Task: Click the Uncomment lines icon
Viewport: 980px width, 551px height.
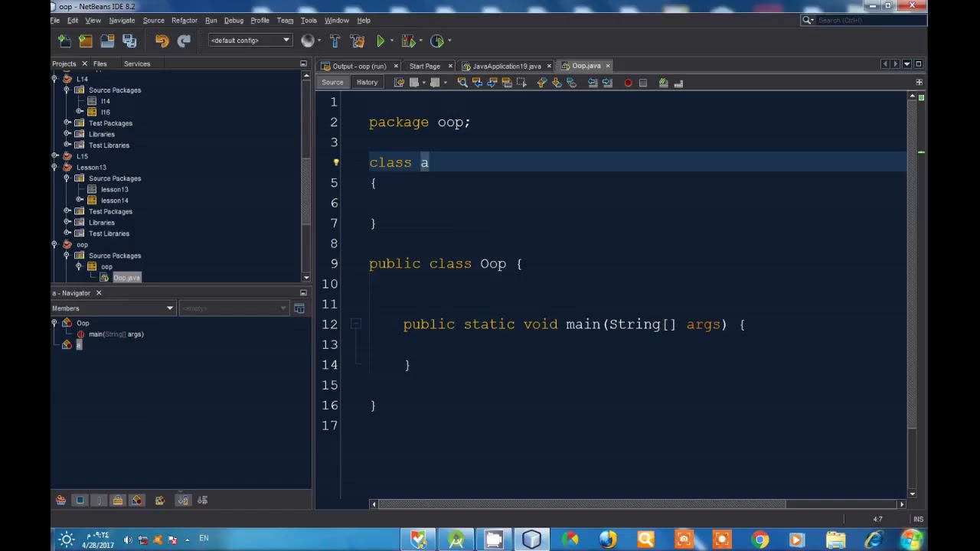Action: 678,83
